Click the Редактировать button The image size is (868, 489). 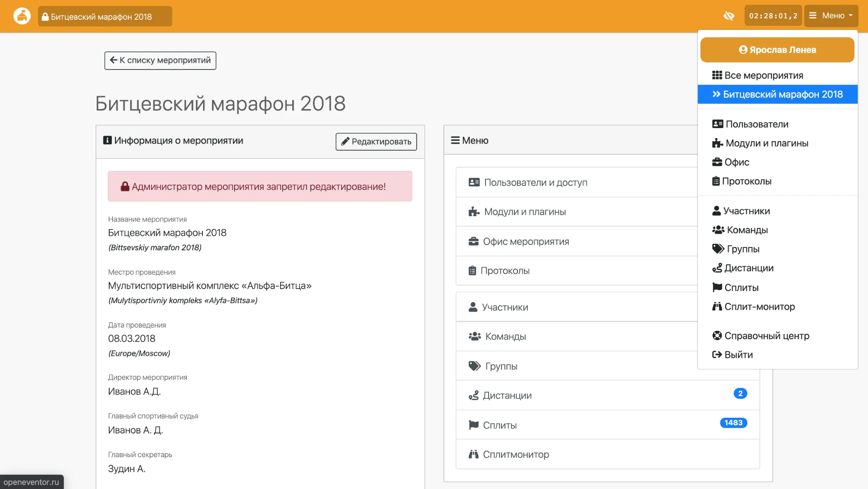(376, 142)
